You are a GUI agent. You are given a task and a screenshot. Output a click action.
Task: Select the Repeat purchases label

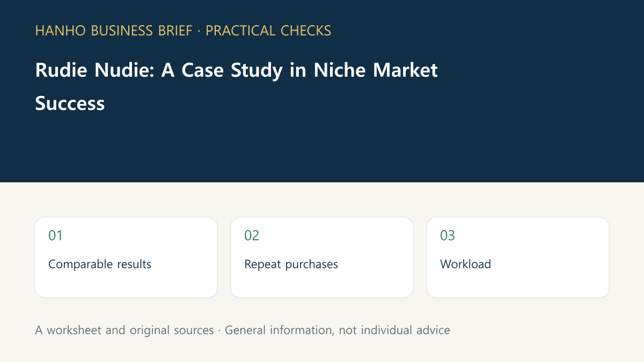(291, 264)
